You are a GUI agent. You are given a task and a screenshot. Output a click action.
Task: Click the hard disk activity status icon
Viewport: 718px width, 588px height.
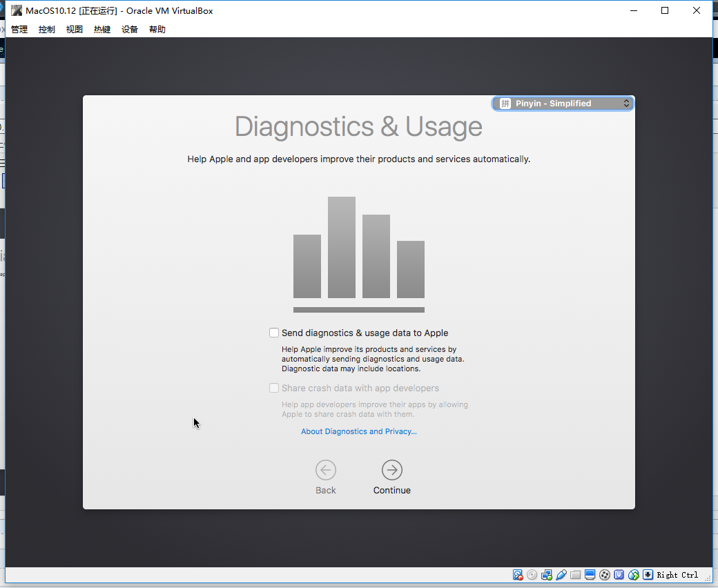pos(517,575)
